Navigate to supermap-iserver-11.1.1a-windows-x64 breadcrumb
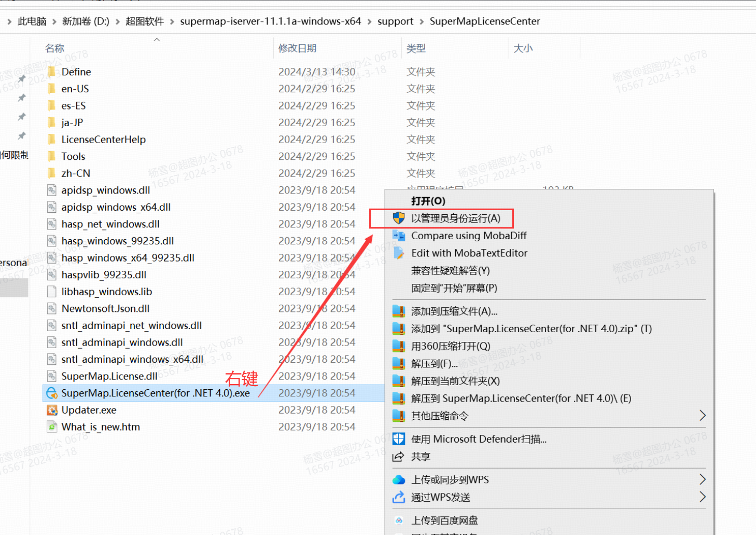The image size is (756, 535). [271, 21]
